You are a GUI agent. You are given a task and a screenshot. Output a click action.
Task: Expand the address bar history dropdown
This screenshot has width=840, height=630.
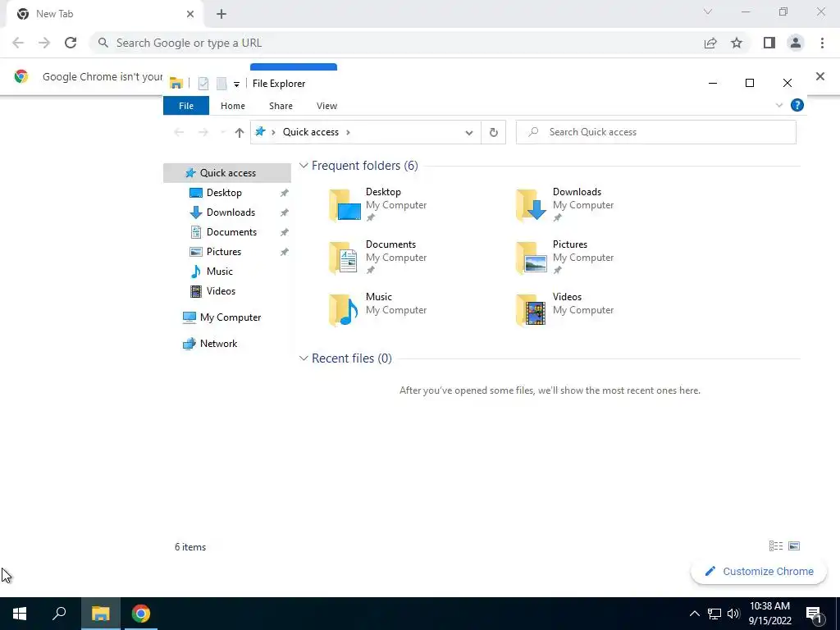[x=468, y=132]
